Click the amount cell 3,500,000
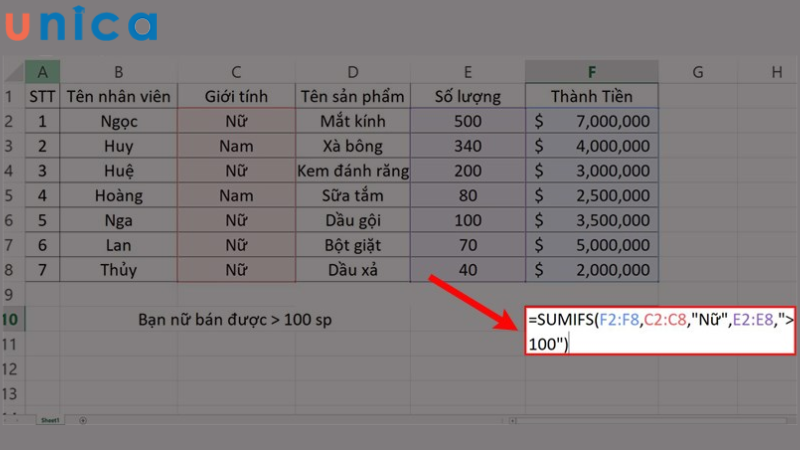Viewport: 800px width, 450px height. click(x=592, y=220)
